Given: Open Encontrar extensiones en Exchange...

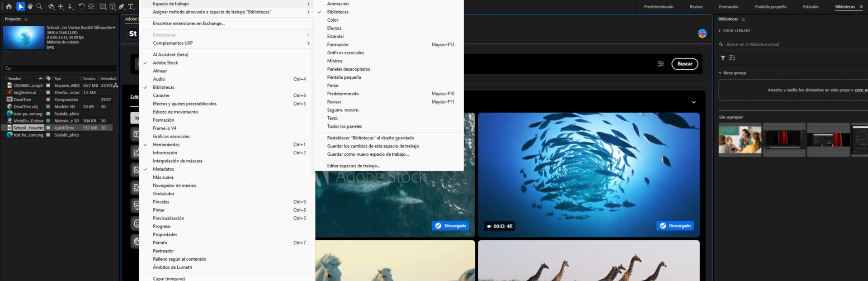Looking at the screenshot, I should (x=227, y=24).
